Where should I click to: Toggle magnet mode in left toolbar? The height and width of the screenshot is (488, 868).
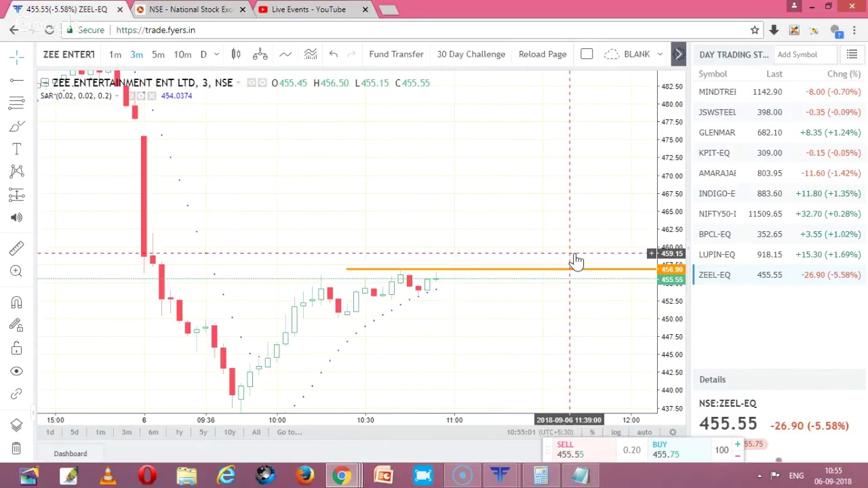tap(17, 302)
